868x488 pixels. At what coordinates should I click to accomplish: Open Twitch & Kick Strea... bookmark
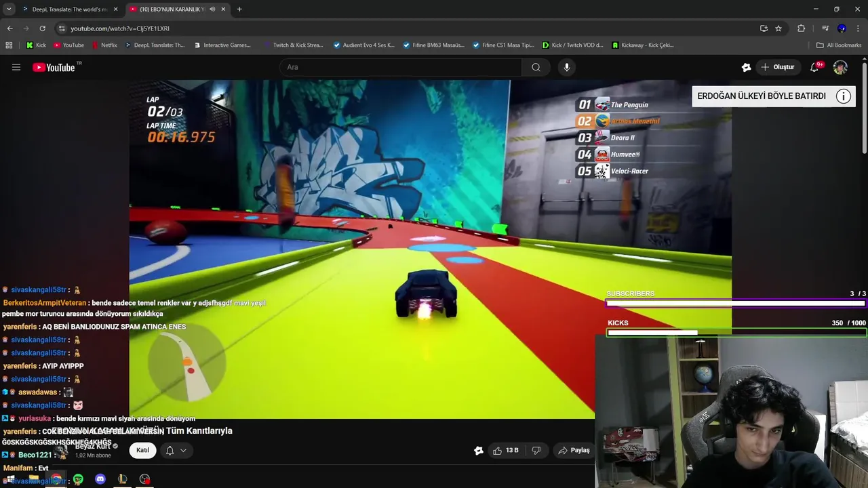click(x=293, y=45)
